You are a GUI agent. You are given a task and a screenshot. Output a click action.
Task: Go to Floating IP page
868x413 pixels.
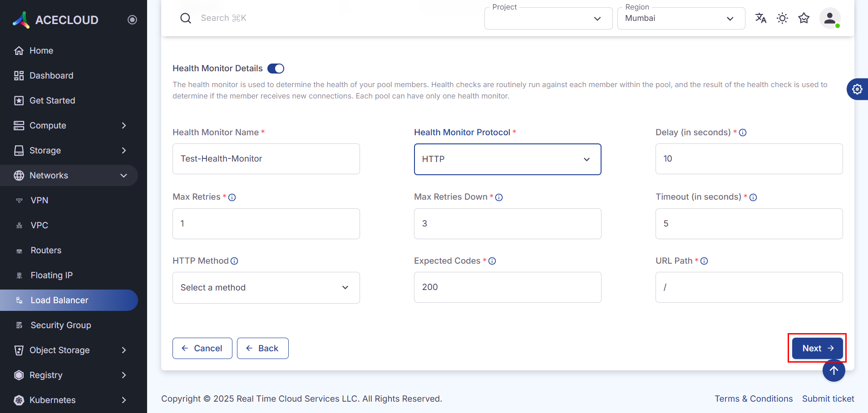coord(51,275)
